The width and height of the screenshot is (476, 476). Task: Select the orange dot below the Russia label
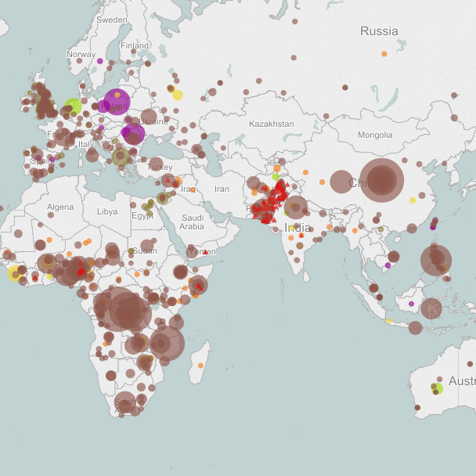tap(384, 54)
